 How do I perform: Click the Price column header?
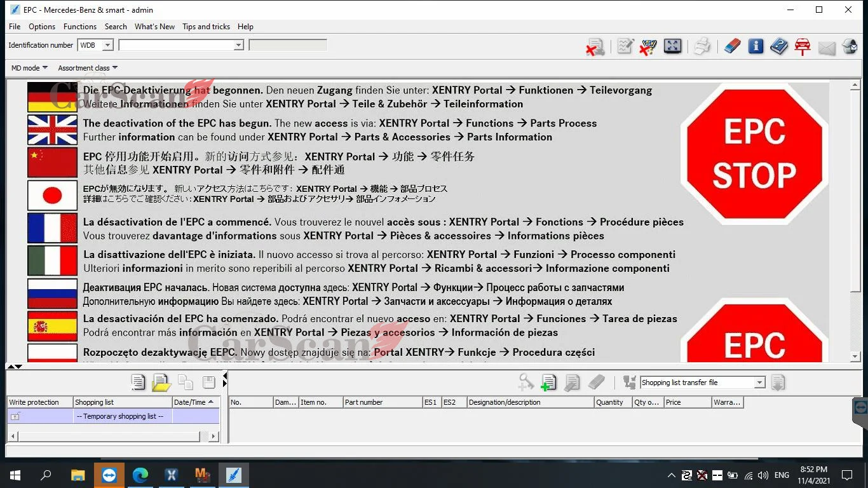click(x=687, y=402)
